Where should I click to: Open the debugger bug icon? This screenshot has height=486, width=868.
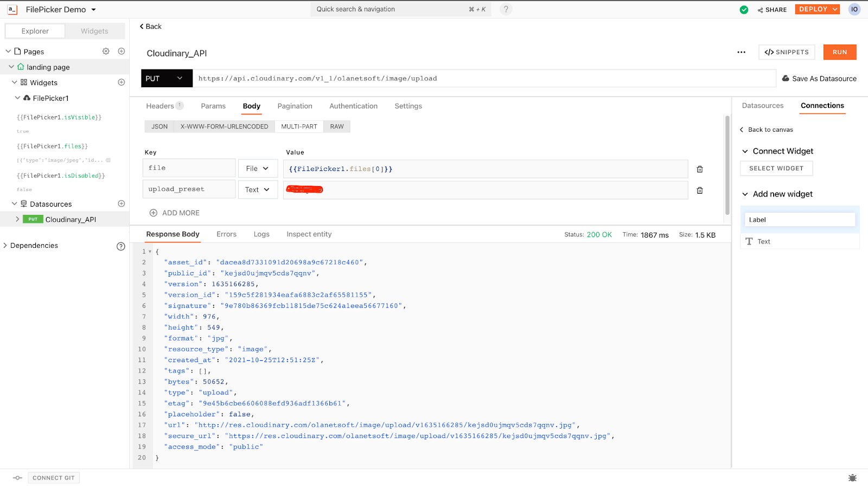(852, 478)
